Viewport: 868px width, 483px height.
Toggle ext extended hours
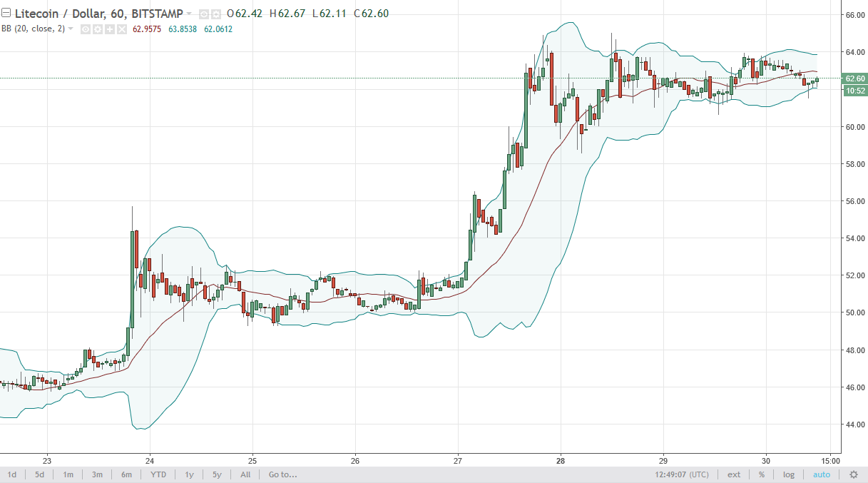[x=734, y=474]
